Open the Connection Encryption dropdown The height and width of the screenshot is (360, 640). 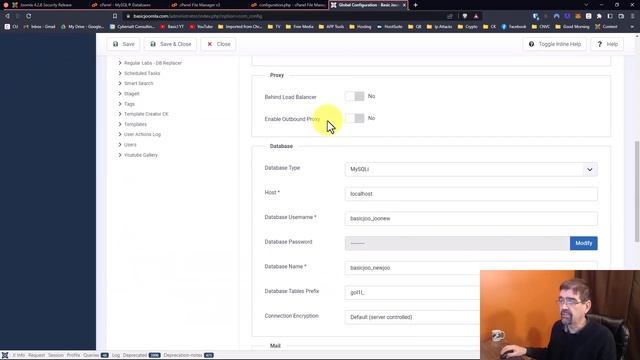point(412,317)
